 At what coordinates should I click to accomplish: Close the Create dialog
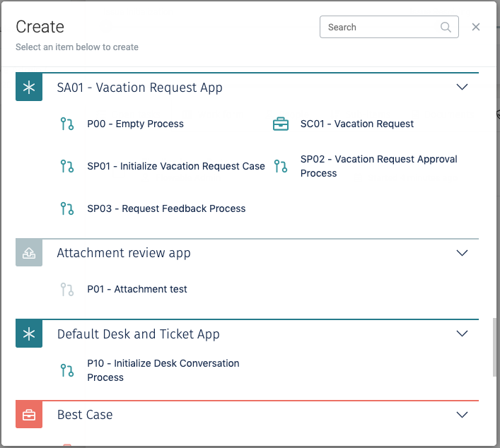click(x=476, y=28)
